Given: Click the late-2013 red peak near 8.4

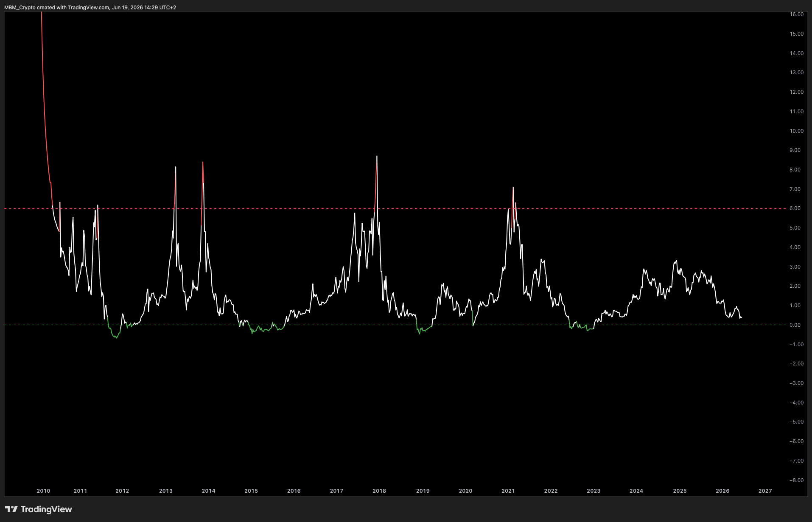Looking at the screenshot, I should (203, 162).
